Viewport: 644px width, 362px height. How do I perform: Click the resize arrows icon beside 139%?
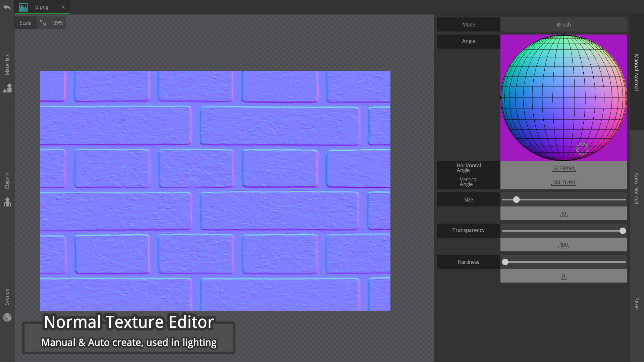coord(43,22)
